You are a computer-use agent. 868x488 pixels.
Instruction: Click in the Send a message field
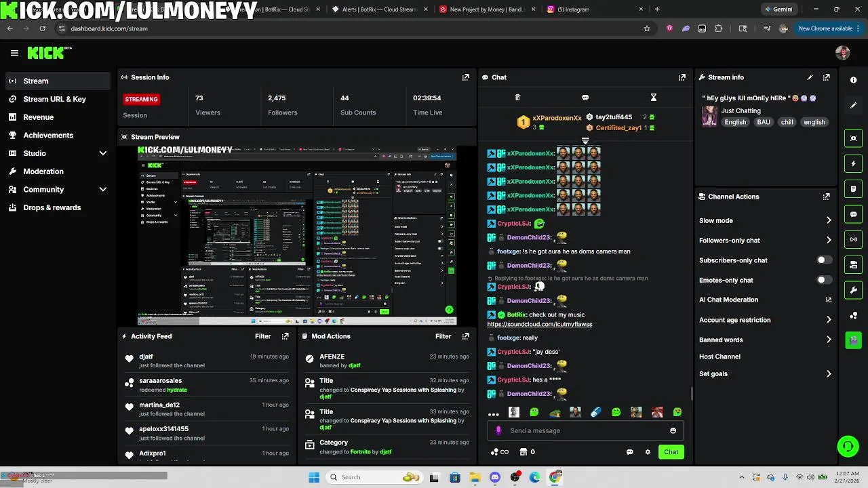pos(585,430)
